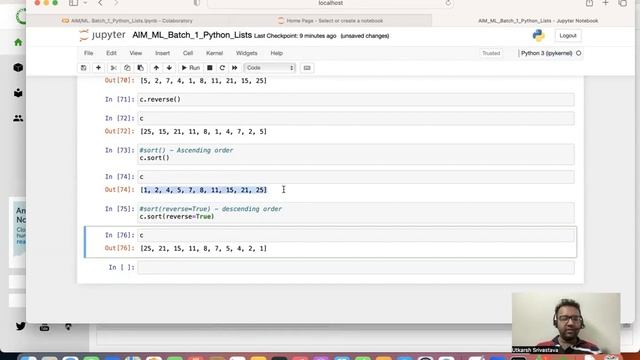Copy selected cells icon
Screen dimensions: 640x360
tap(127, 68)
